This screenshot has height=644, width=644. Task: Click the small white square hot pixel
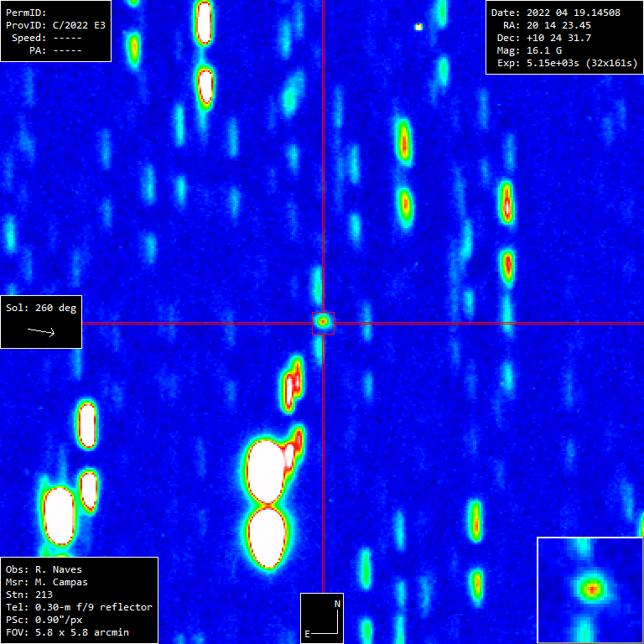[x=418, y=27]
